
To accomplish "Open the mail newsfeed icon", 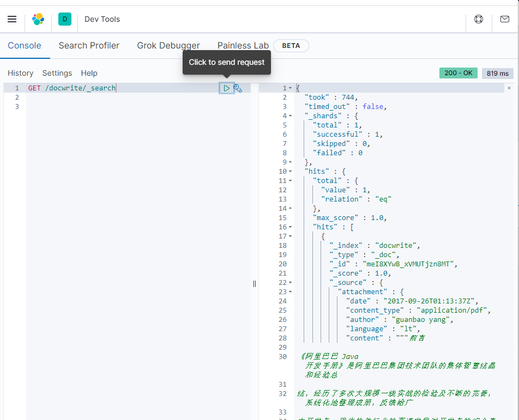I will tap(504, 19).
